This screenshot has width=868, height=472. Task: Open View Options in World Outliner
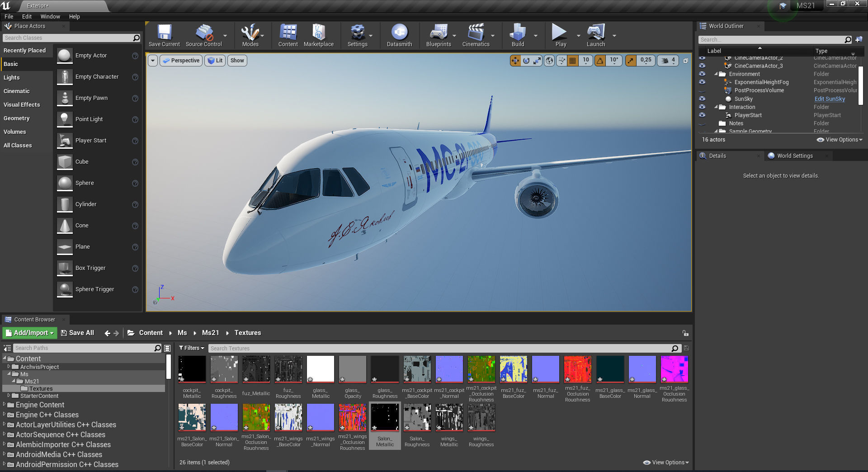click(x=840, y=140)
